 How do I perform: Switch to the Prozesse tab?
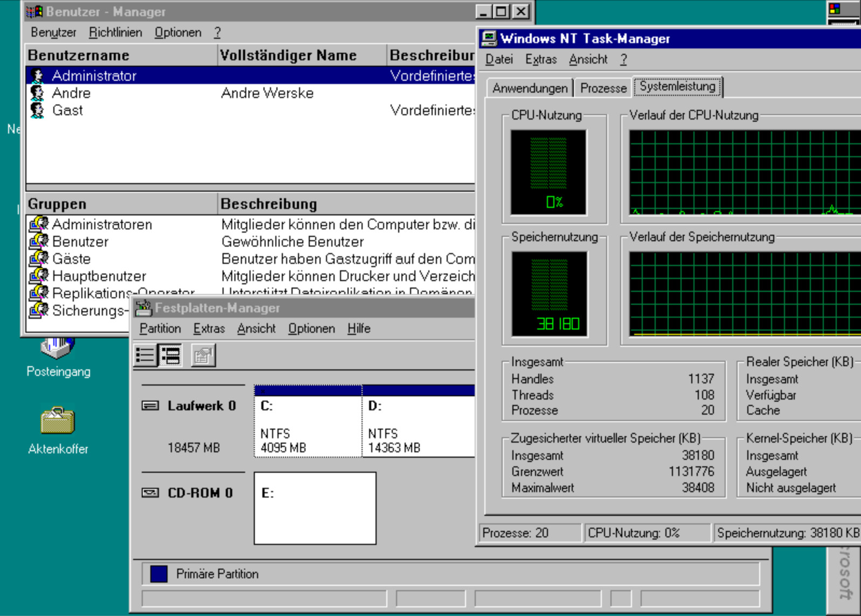(603, 88)
